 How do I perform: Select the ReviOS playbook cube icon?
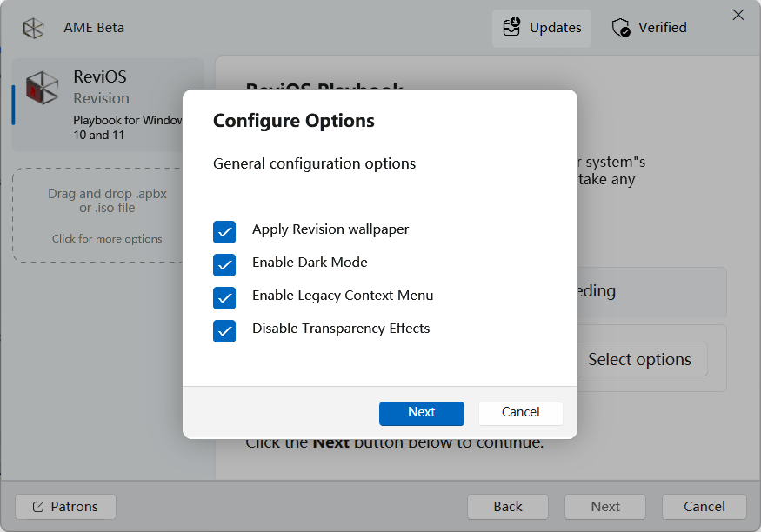coord(43,89)
